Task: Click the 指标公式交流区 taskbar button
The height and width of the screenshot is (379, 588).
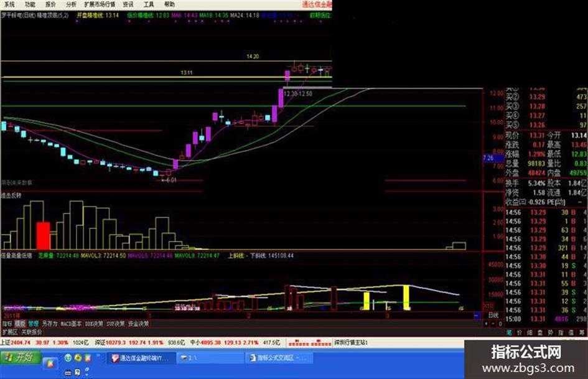Action: (279, 358)
